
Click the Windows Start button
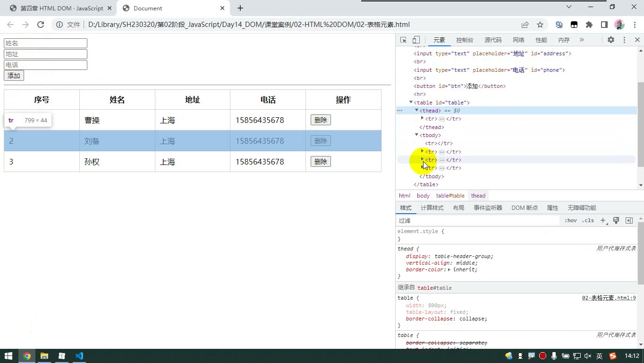click(8, 356)
